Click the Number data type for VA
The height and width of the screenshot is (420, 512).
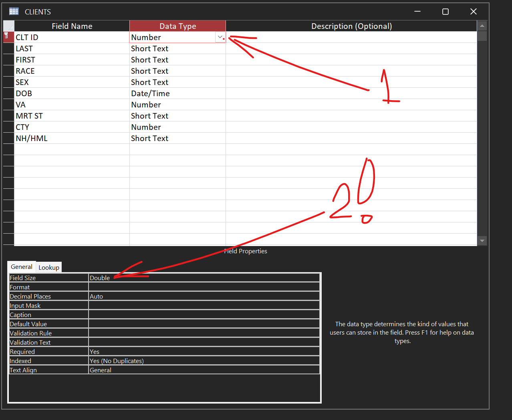click(x=177, y=105)
